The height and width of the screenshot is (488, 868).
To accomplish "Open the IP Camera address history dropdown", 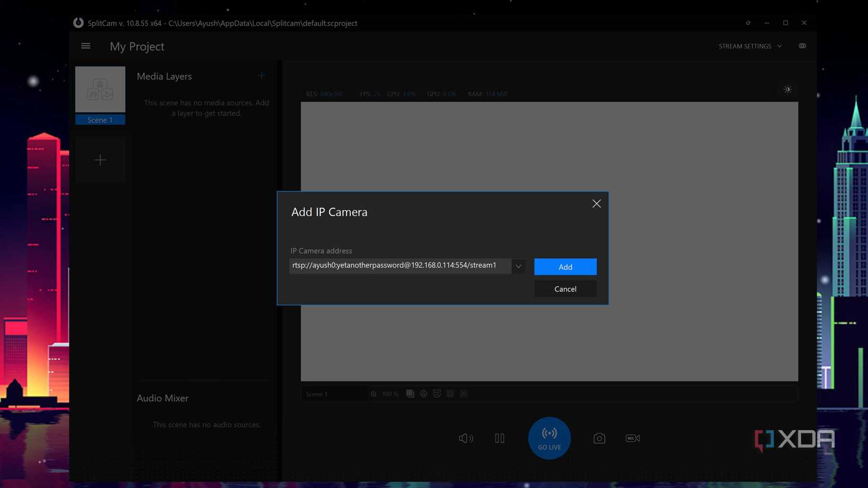I will pyautogui.click(x=518, y=266).
